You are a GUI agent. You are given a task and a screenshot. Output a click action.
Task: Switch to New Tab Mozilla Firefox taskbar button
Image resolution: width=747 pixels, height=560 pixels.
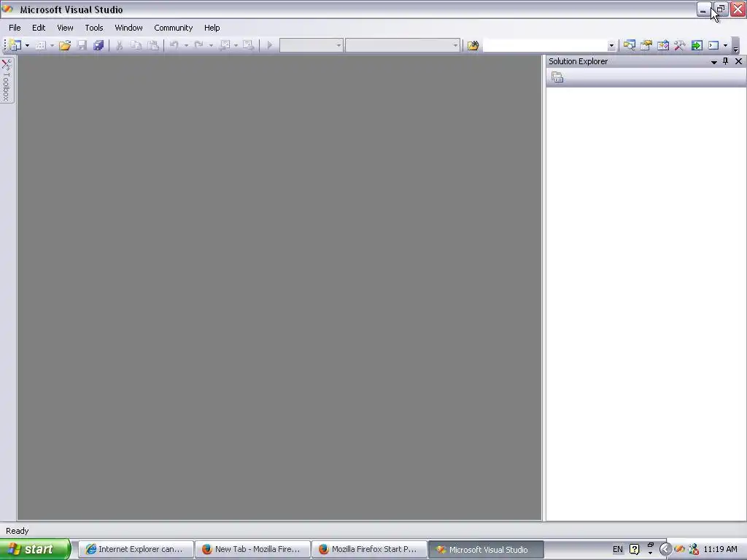point(252,550)
